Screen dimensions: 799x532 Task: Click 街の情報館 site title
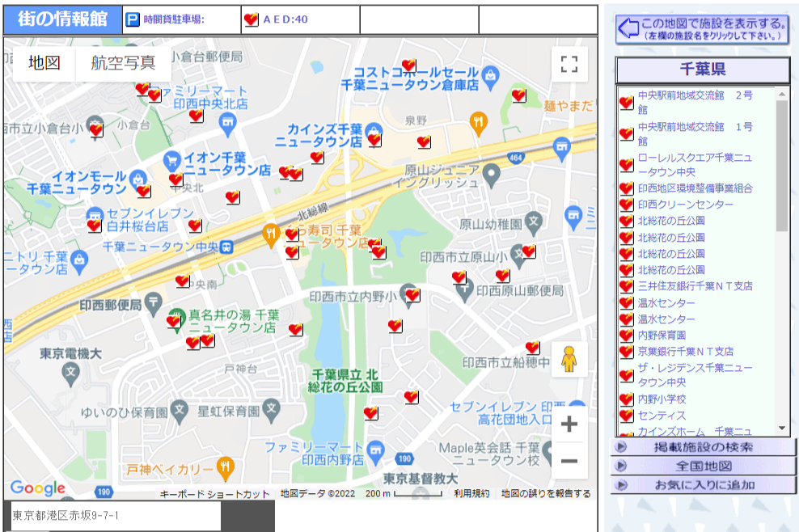coord(62,19)
